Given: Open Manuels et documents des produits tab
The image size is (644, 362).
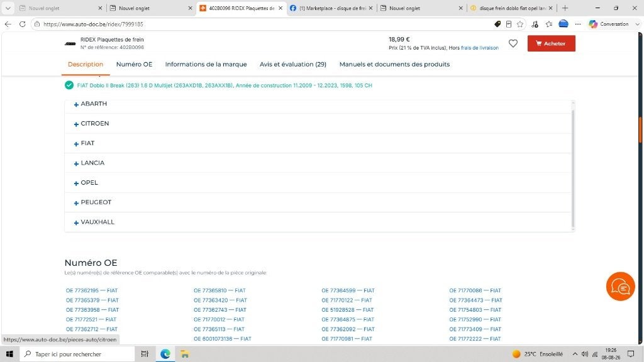Looking at the screenshot, I should click(394, 65).
